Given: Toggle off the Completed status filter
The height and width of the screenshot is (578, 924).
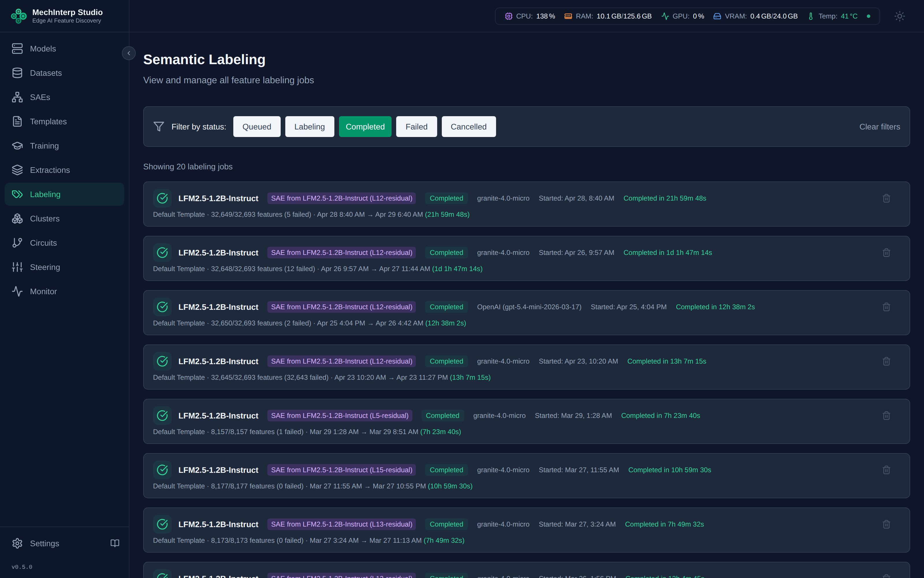Looking at the screenshot, I should tap(365, 127).
